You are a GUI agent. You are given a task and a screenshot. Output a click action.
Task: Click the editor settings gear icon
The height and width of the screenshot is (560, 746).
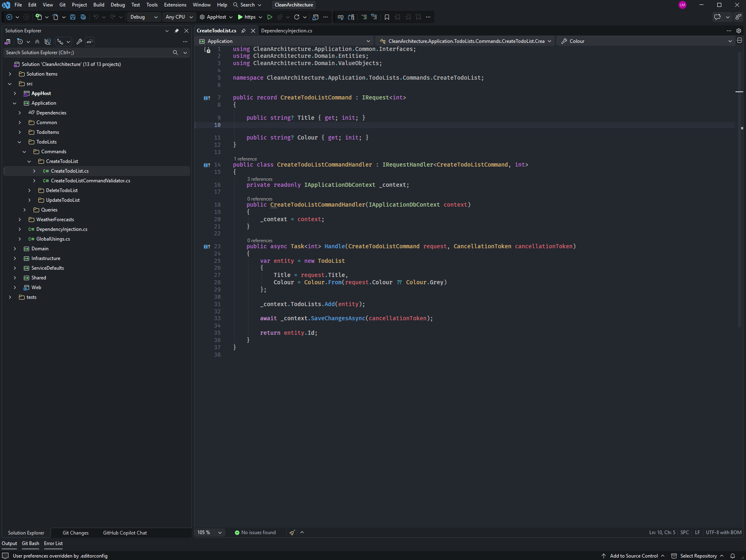coord(739,31)
